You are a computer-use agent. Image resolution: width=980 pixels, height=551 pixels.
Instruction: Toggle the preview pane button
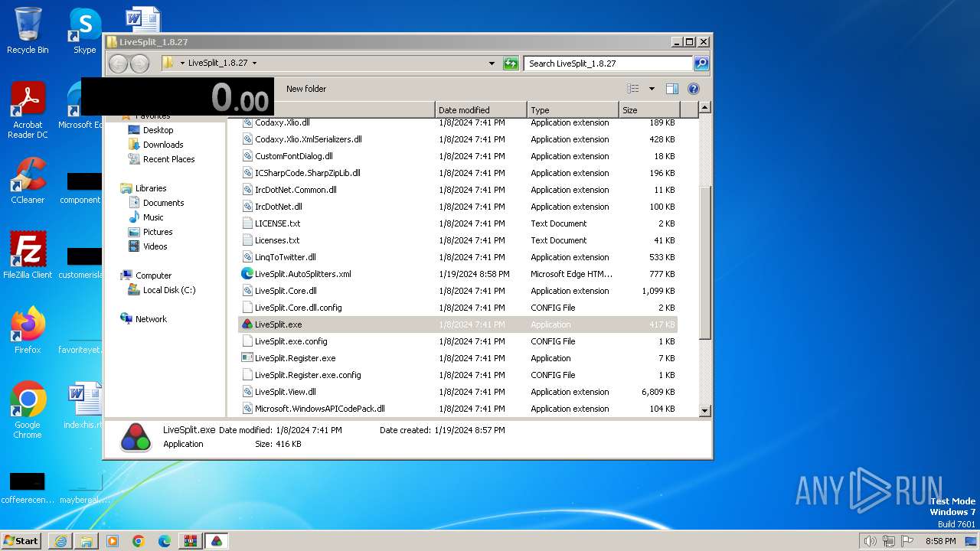click(671, 89)
